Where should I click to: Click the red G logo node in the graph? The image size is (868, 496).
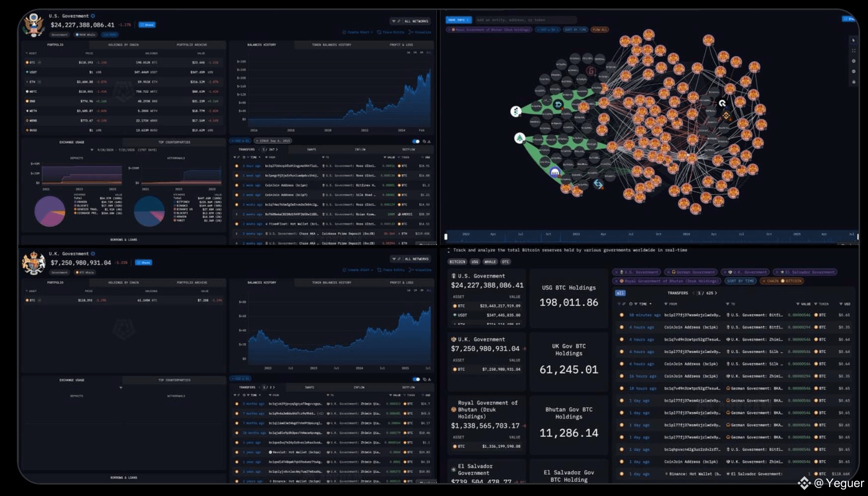(591, 71)
